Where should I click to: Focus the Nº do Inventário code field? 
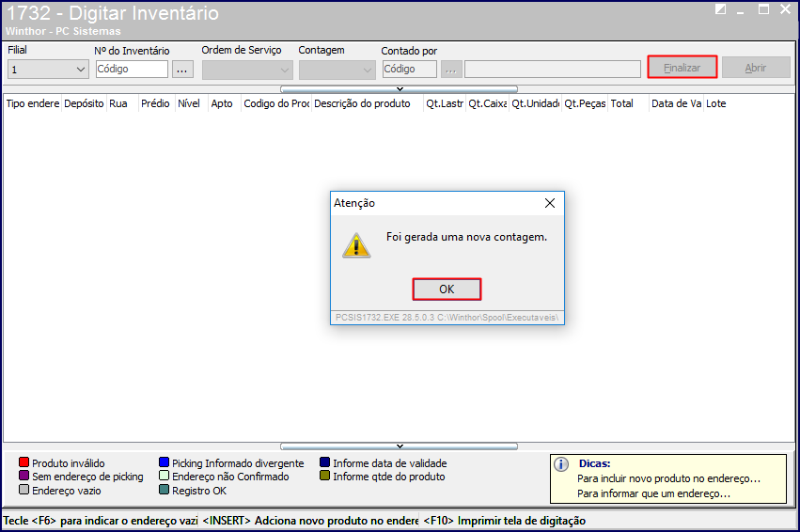click(x=132, y=69)
